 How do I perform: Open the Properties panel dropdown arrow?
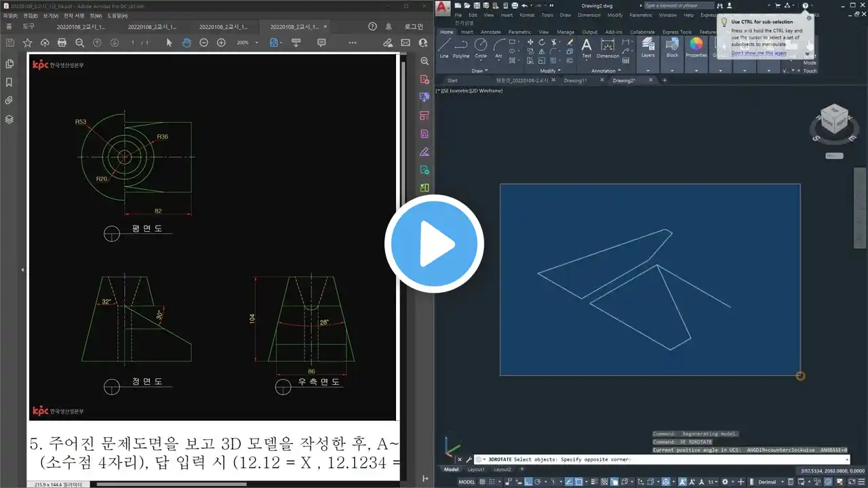click(x=696, y=70)
